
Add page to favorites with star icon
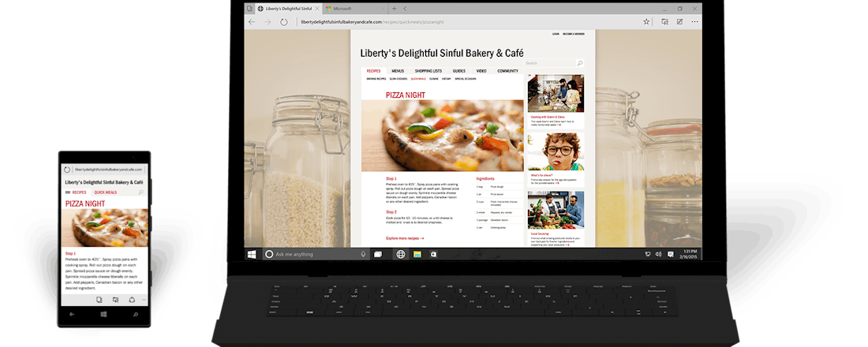point(646,21)
